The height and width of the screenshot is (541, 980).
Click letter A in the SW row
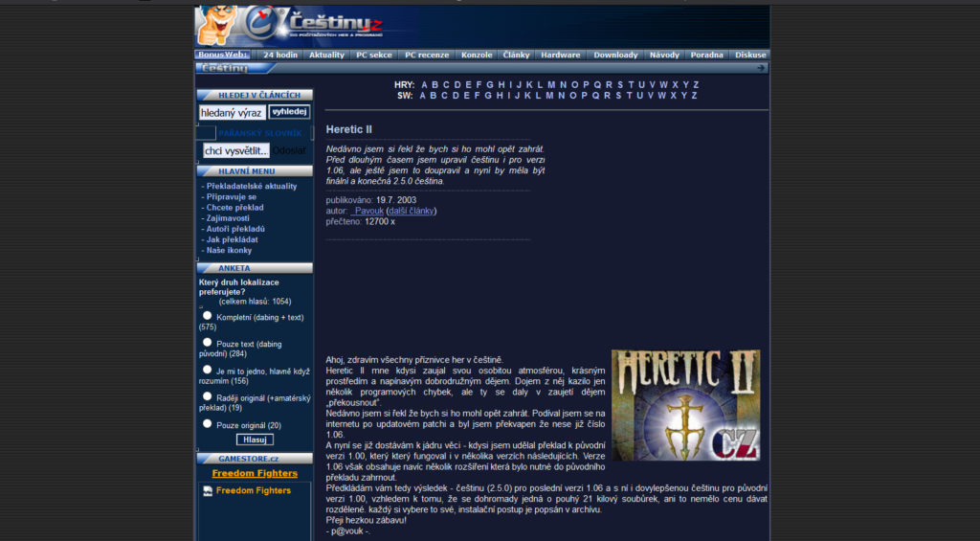(422, 96)
